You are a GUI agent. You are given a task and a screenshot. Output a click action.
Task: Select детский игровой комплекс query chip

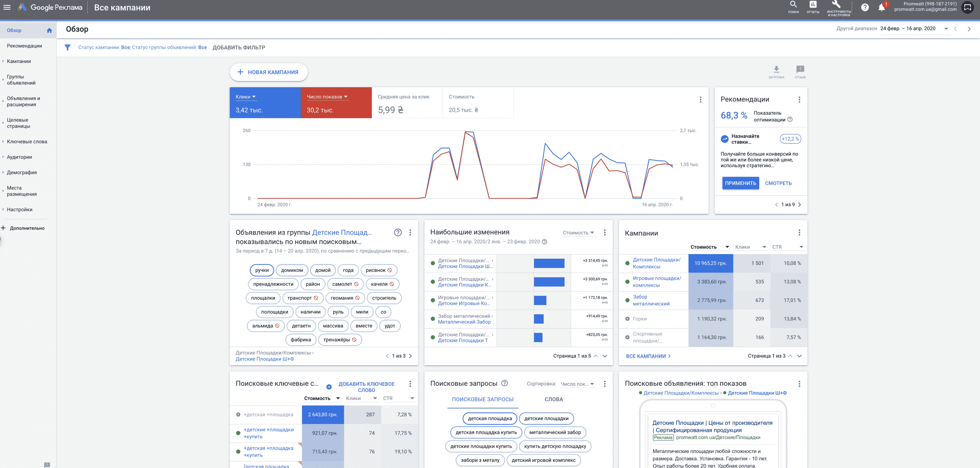[x=544, y=460]
